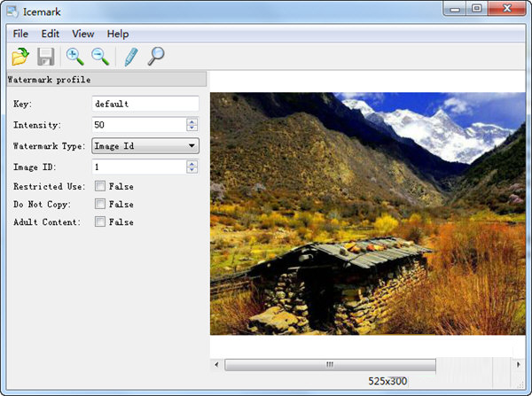
Task: Expand the Watermark Type dropdown
Action: click(x=145, y=146)
